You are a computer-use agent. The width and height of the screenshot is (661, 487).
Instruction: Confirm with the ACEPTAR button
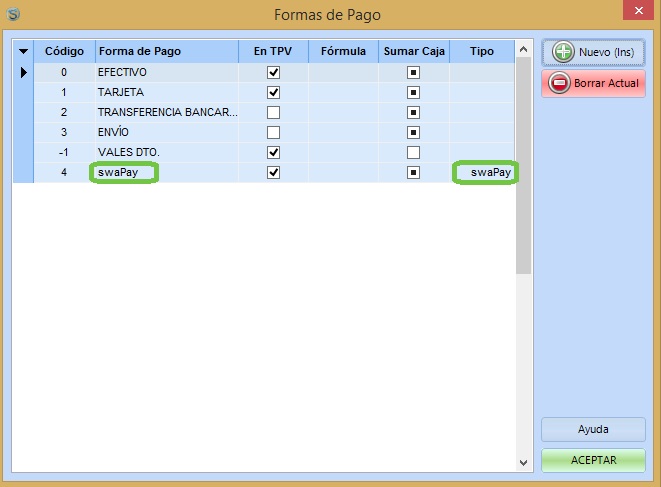click(593, 460)
